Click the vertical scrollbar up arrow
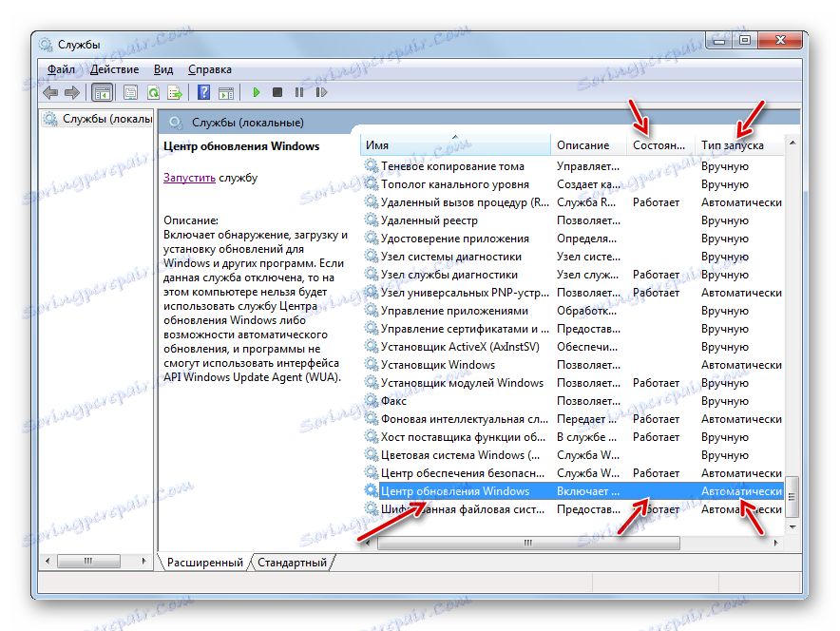 tap(792, 143)
